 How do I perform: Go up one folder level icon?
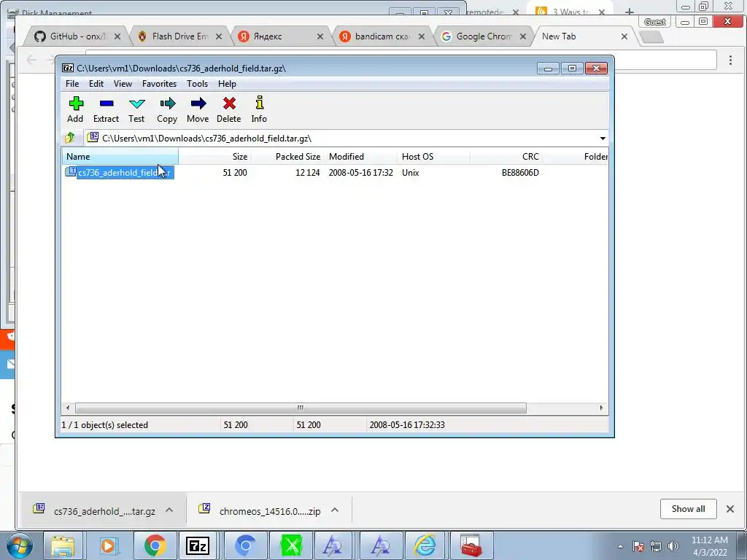click(70, 138)
